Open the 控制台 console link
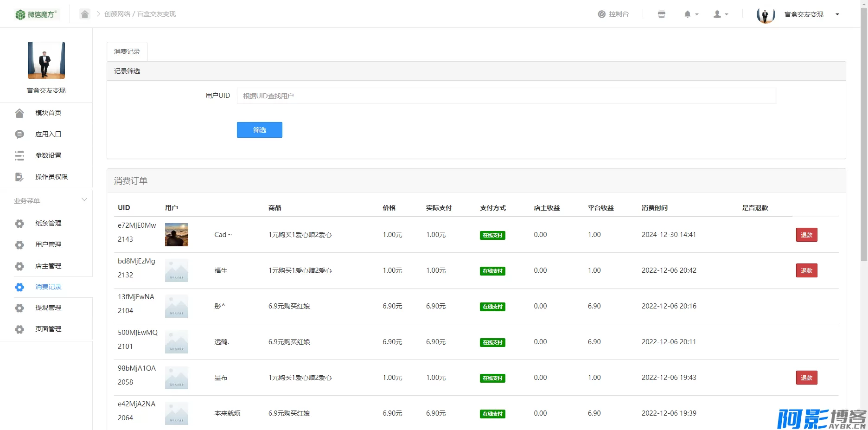 click(613, 14)
